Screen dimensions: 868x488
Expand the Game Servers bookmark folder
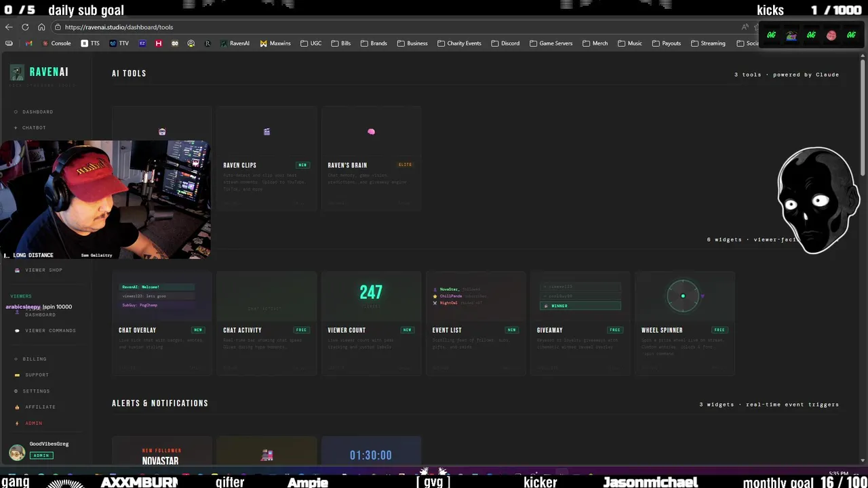[551, 43]
